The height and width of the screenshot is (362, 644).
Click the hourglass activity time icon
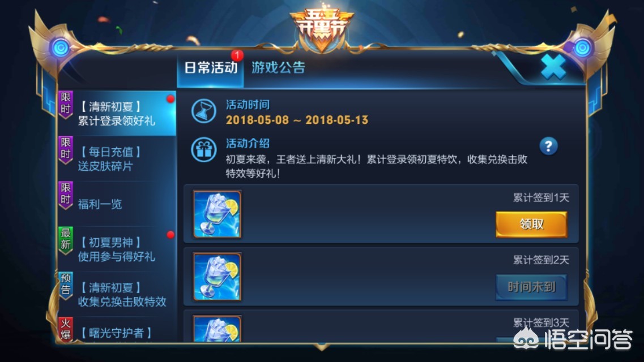click(203, 111)
